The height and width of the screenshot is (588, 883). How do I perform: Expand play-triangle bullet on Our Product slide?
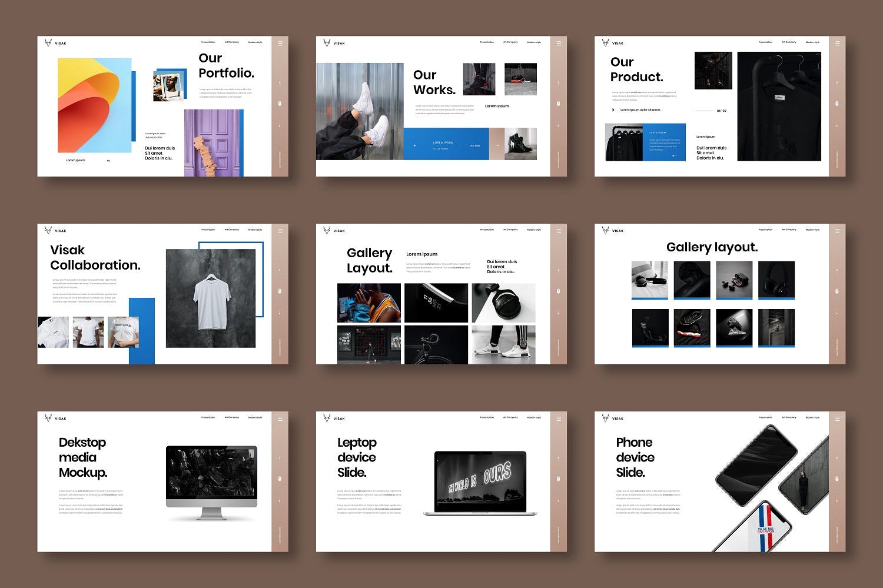(x=613, y=109)
